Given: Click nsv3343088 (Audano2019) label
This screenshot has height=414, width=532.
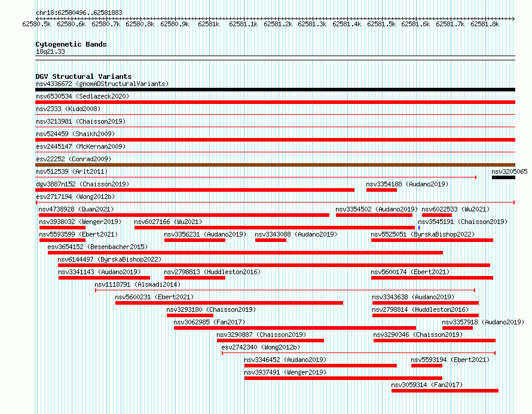Looking at the screenshot, I should point(296,234).
